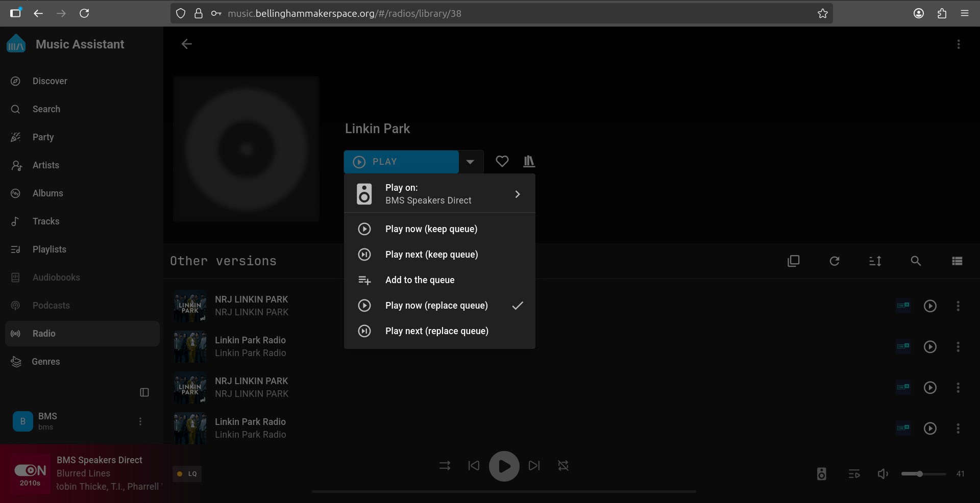980x503 pixels.
Task: Toggle the library icon for Linkin Park
Action: 529,162
